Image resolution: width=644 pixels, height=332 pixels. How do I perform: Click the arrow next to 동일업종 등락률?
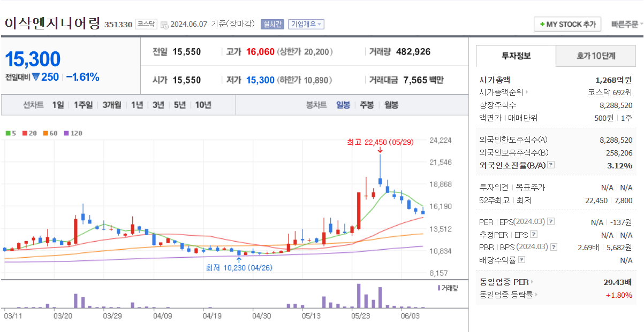click(x=536, y=295)
